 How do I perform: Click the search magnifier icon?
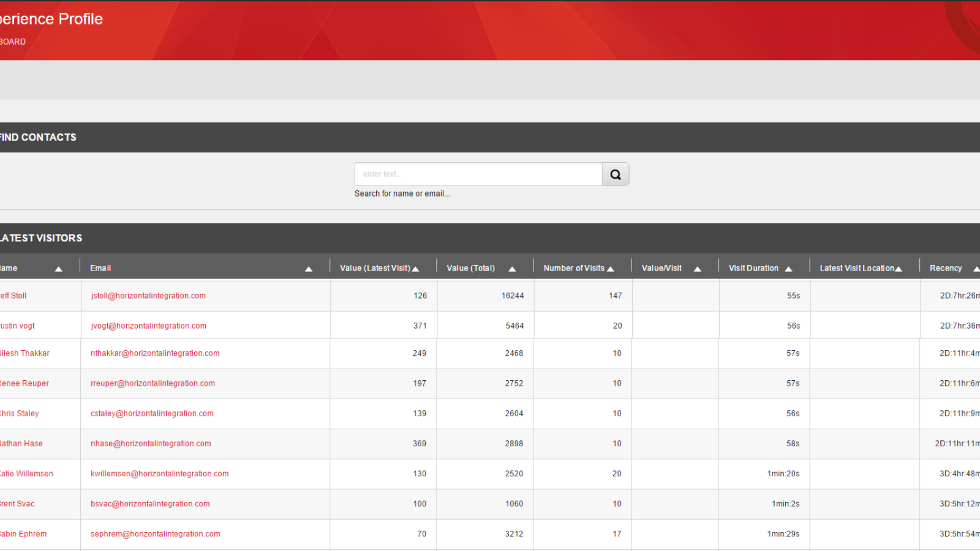(x=615, y=174)
